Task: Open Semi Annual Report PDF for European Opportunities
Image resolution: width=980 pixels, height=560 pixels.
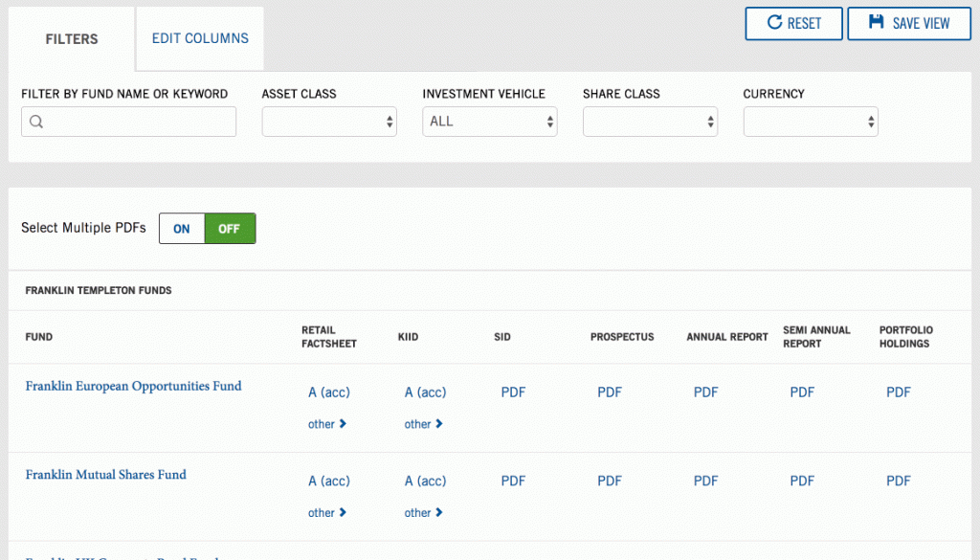Action: click(x=802, y=392)
